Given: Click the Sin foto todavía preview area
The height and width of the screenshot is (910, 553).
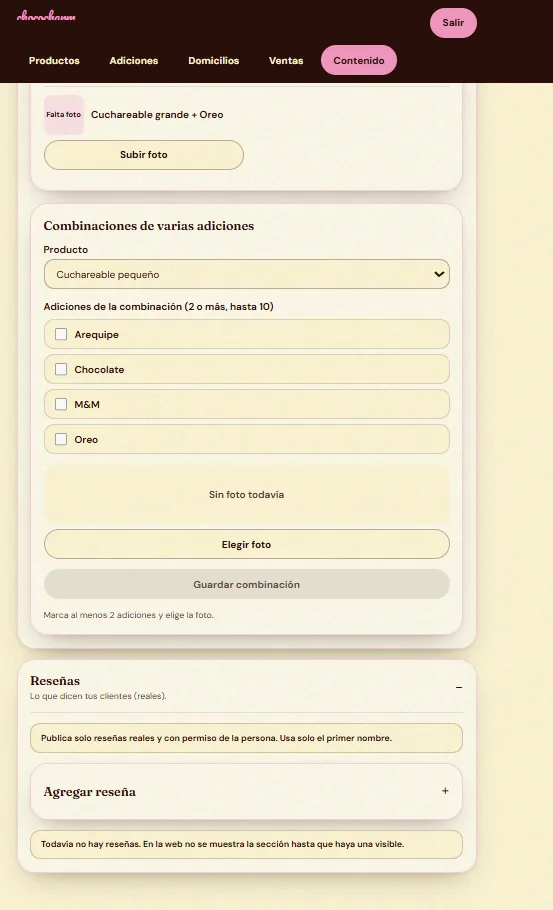Looking at the screenshot, I should (x=247, y=494).
